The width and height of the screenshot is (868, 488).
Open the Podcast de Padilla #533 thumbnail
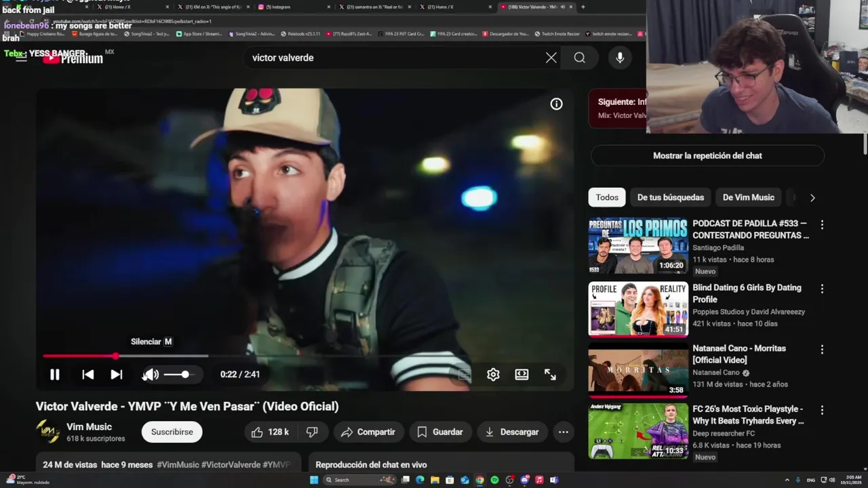click(x=638, y=245)
